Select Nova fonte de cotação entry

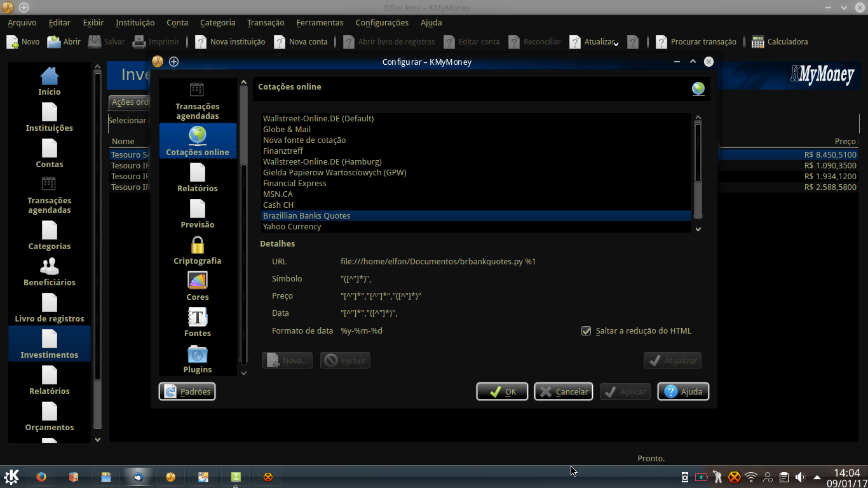tap(476, 140)
